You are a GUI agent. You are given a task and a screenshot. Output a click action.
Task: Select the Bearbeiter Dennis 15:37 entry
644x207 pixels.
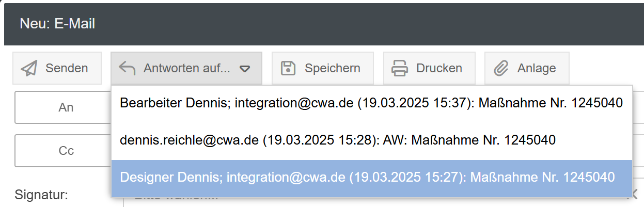(x=371, y=103)
